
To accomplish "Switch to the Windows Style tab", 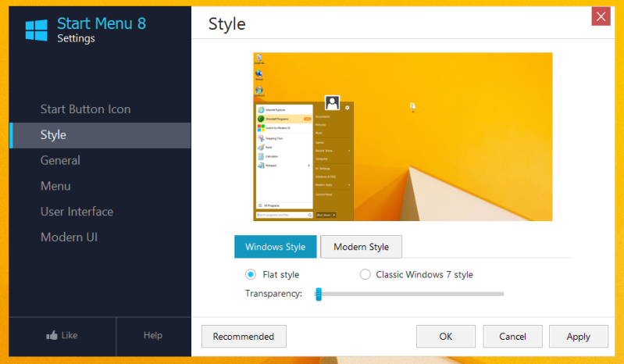I will click(275, 247).
